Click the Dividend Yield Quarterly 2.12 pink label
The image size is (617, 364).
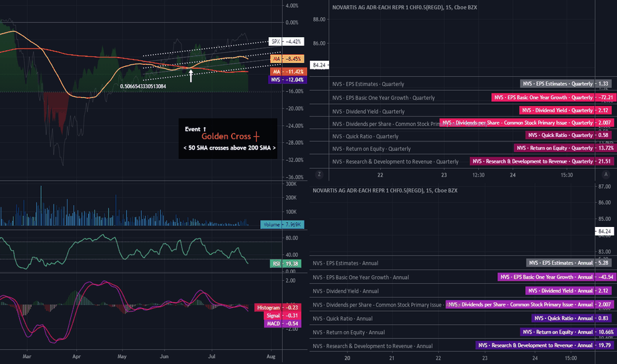tap(565, 110)
